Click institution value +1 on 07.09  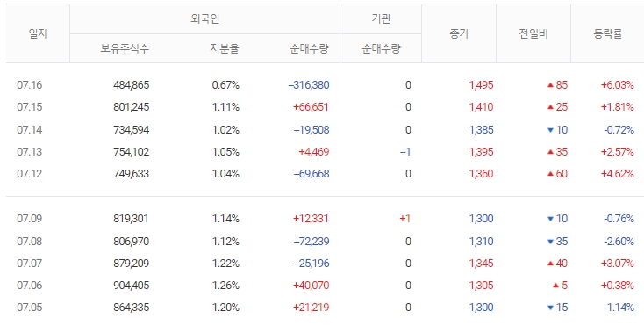point(405,219)
